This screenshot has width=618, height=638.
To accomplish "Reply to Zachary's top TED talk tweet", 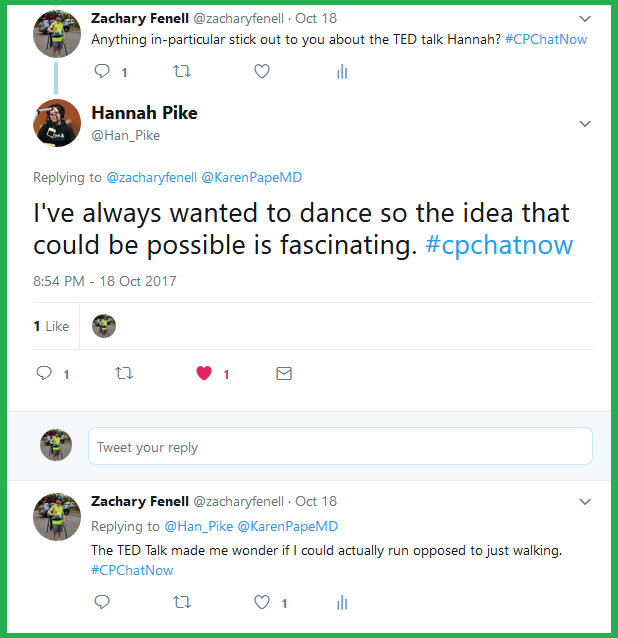I will 102,71.
